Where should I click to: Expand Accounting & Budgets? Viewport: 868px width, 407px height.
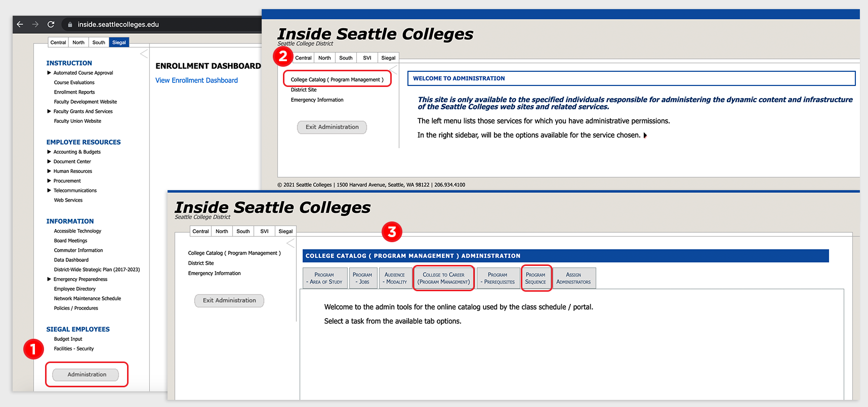click(x=49, y=152)
